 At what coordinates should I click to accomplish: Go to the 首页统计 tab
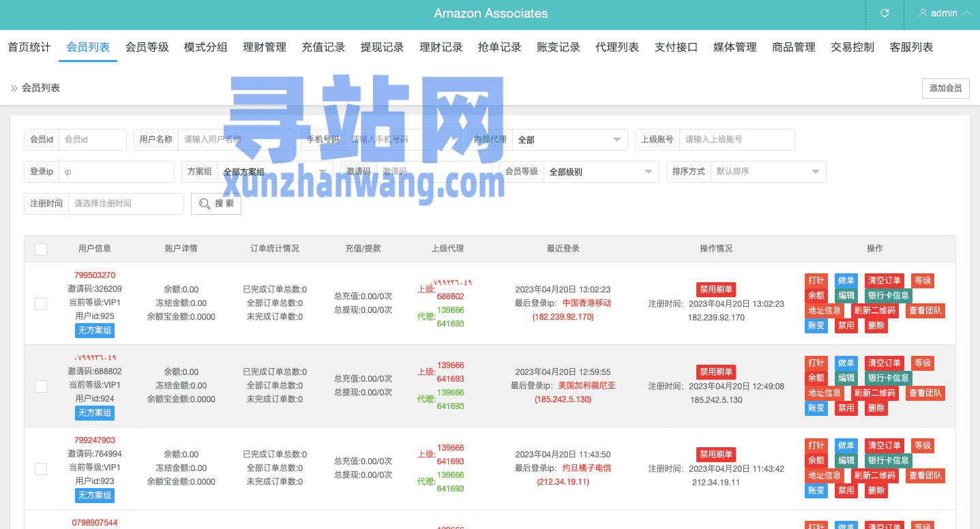click(29, 47)
